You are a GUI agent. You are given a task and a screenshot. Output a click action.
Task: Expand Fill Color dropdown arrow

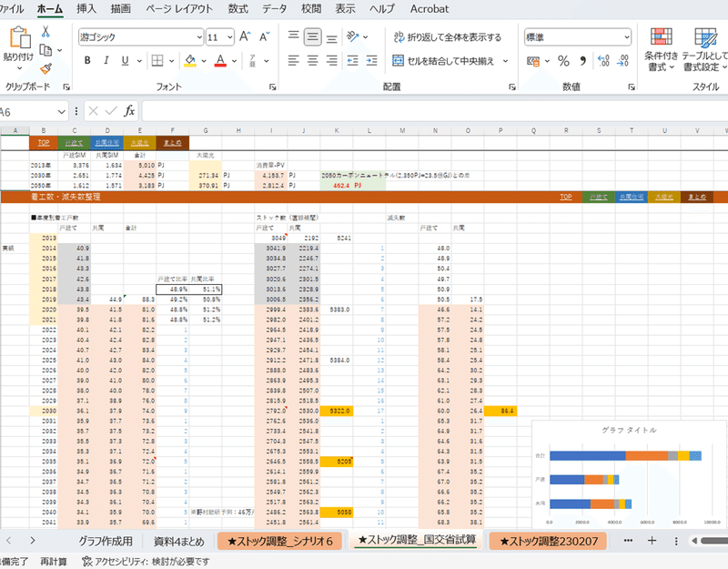(x=203, y=61)
